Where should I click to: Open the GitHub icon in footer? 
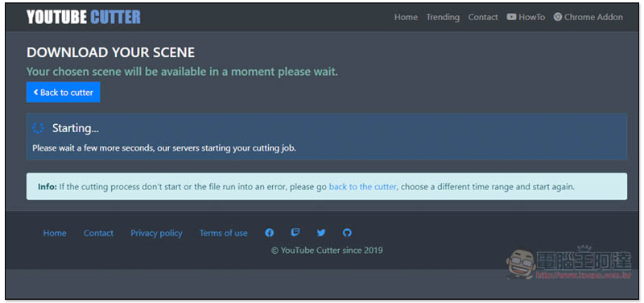pyautogui.click(x=347, y=233)
